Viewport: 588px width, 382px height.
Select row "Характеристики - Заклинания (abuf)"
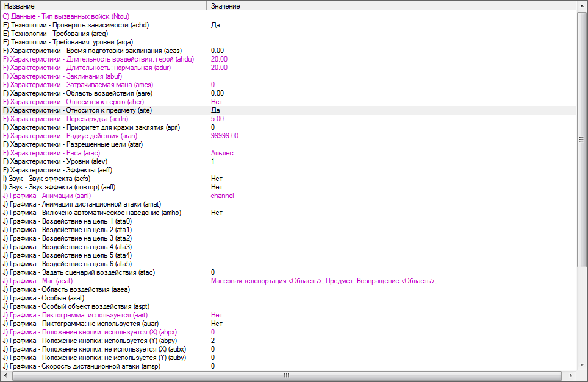(289, 76)
